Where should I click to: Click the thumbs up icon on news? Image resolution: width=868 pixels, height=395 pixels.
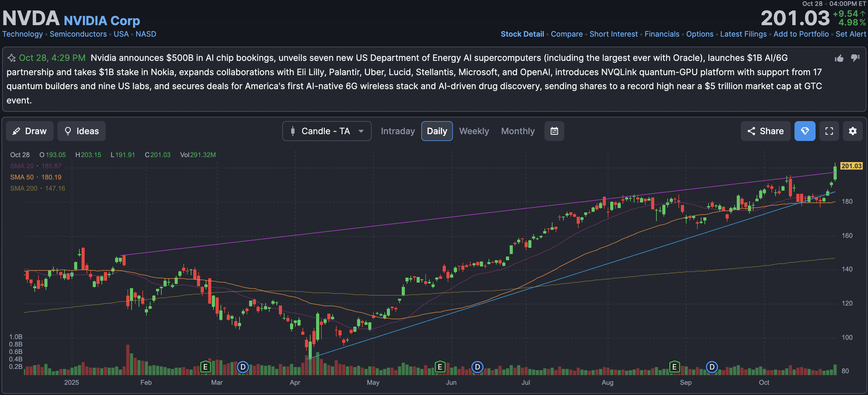click(x=839, y=58)
